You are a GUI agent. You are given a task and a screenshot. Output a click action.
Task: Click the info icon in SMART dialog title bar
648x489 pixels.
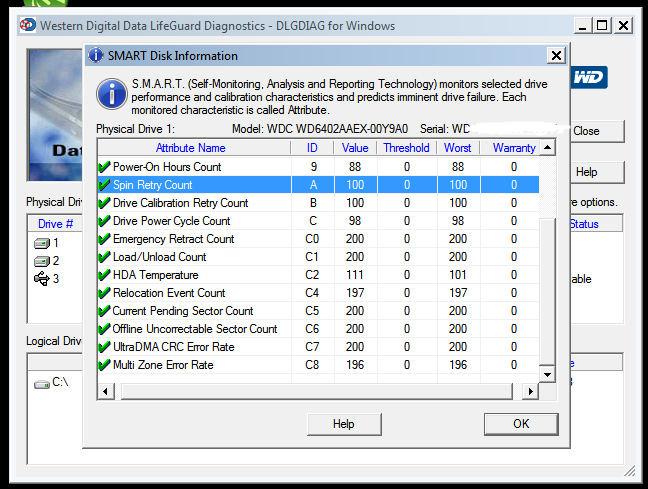96,55
